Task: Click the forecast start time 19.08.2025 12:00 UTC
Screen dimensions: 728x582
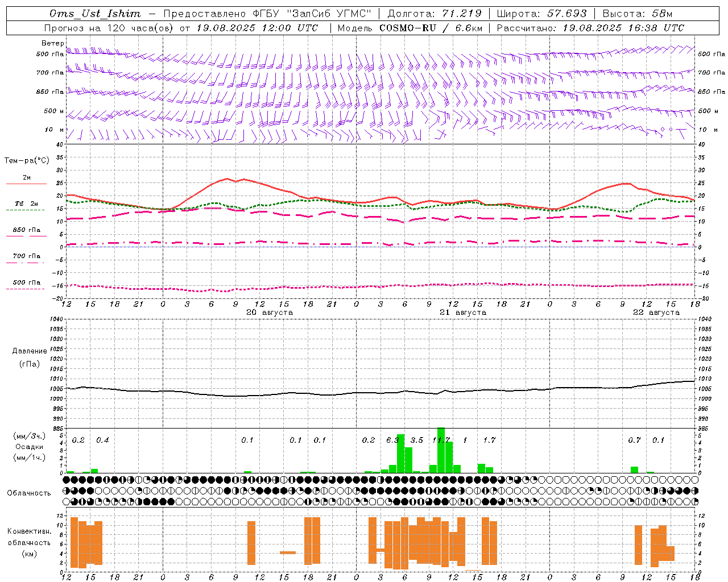Action: [x=257, y=28]
